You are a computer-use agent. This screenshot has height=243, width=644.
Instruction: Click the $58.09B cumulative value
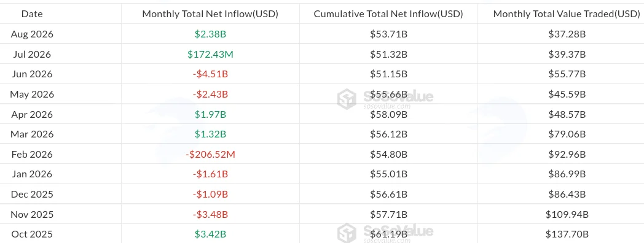pyautogui.click(x=388, y=114)
